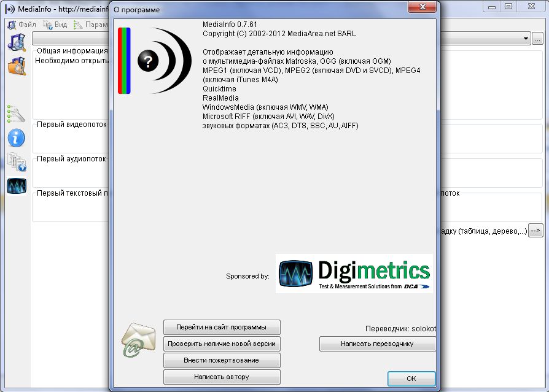Click the Первый аудиопоток group label
The image size is (549, 392).
pyautogui.click(x=71, y=159)
